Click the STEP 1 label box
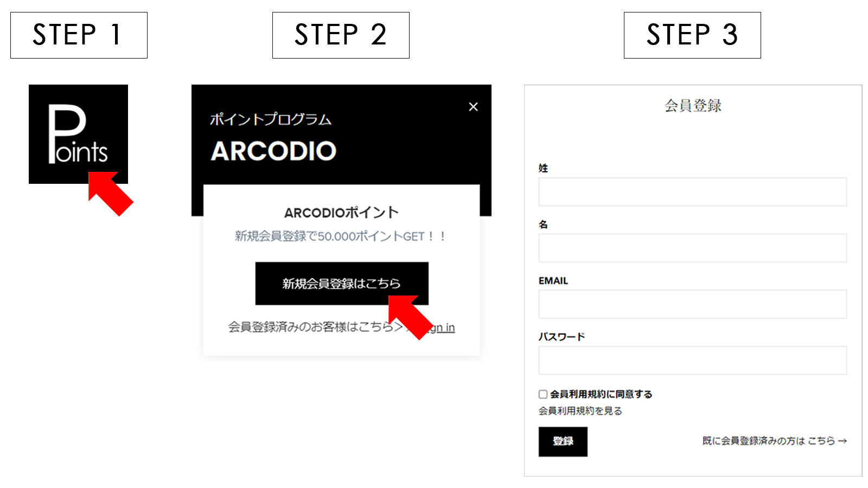Screen dimensions: 868x488 (x=79, y=35)
